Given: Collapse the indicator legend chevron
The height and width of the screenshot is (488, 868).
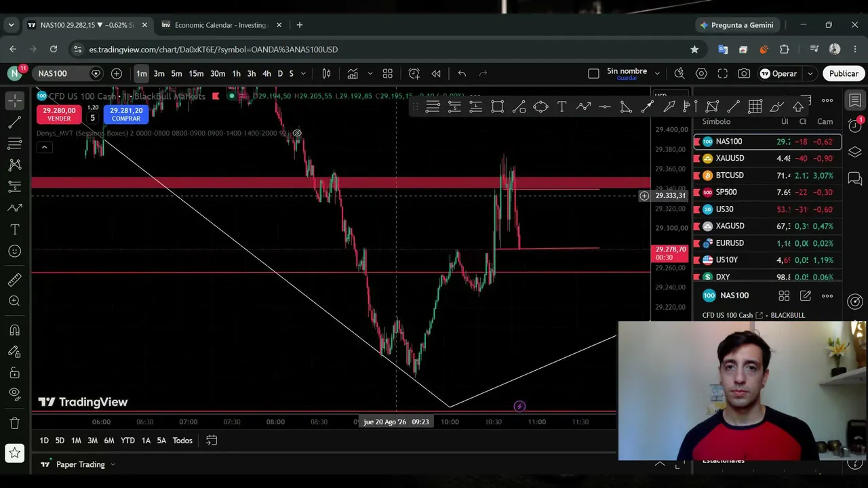Looking at the screenshot, I should coord(45,147).
